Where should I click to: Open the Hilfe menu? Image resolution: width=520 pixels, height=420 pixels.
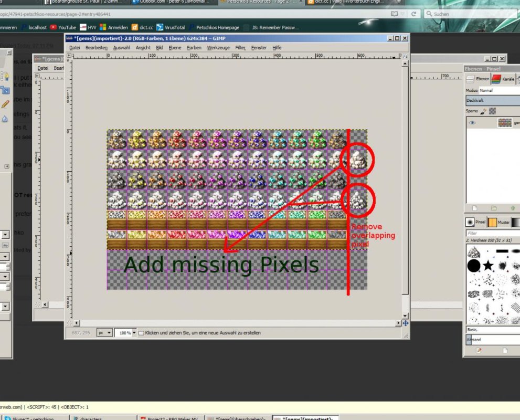(277, 48)
